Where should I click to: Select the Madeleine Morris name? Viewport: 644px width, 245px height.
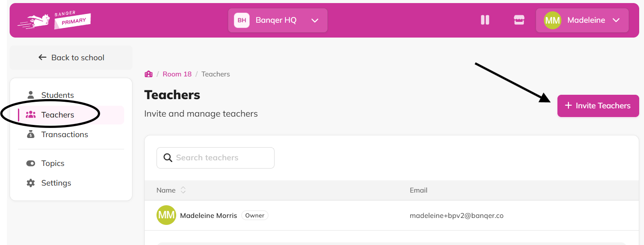coord(209,216)
